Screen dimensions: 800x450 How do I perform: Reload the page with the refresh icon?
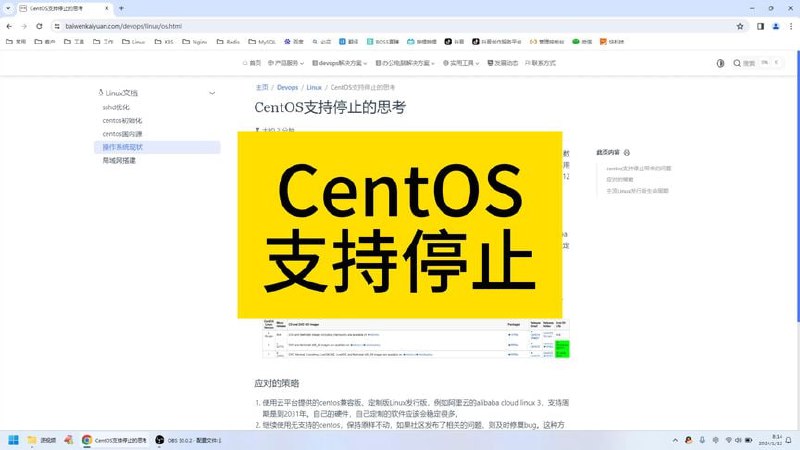39,26
